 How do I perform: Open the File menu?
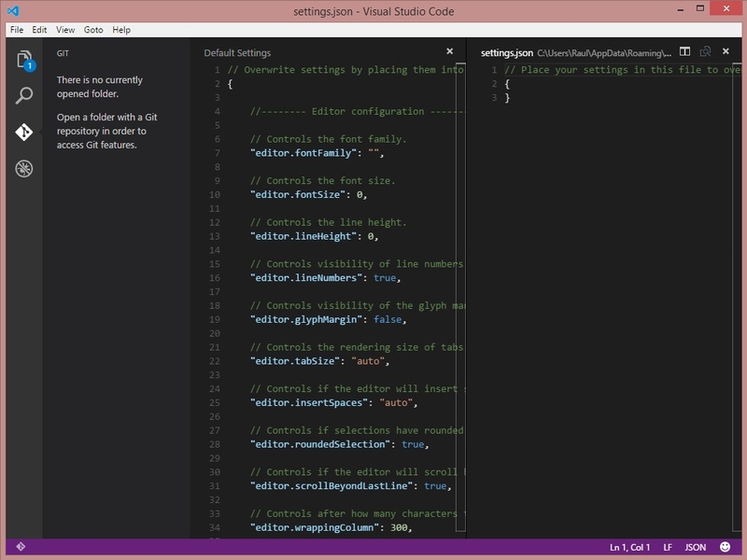point(17,30)
